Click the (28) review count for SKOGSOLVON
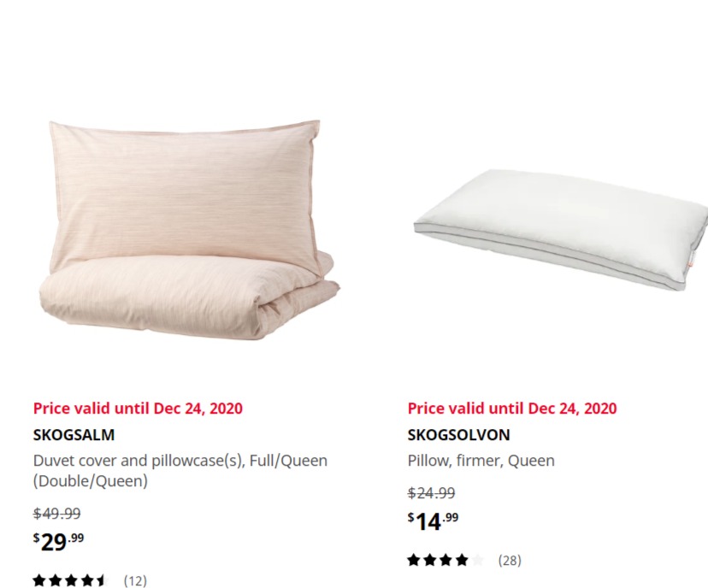The width and height of the screenshot is (708, 588). click(510, 561)
